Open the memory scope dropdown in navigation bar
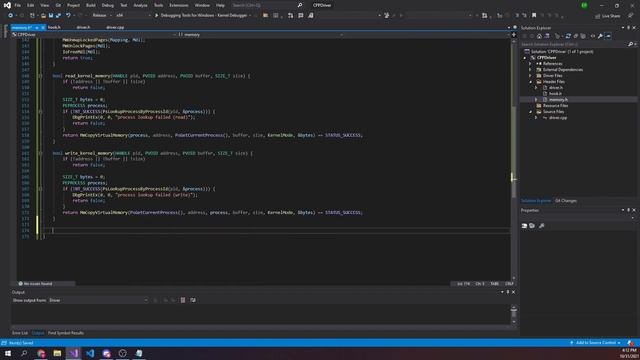The width and height of the screenshot is (640, 360). point(260,35)
